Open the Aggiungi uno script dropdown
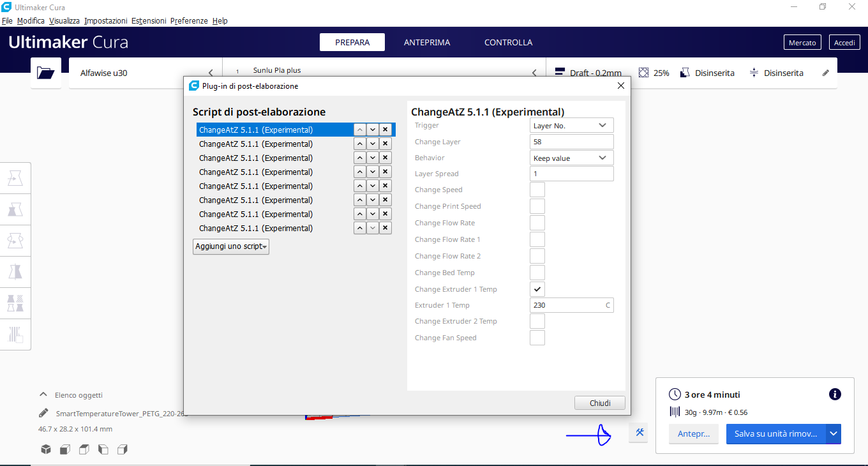868x466 pixels. [231, 246]
